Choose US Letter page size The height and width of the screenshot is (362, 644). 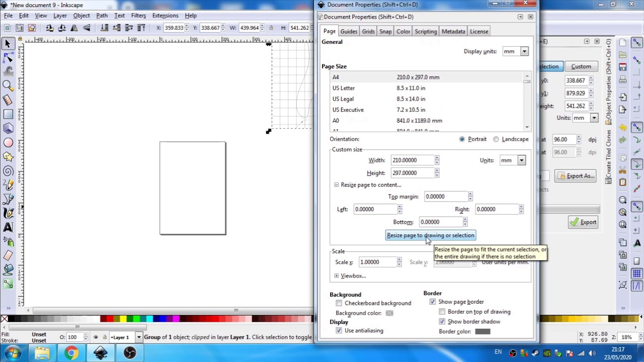(x=428, y=88)
